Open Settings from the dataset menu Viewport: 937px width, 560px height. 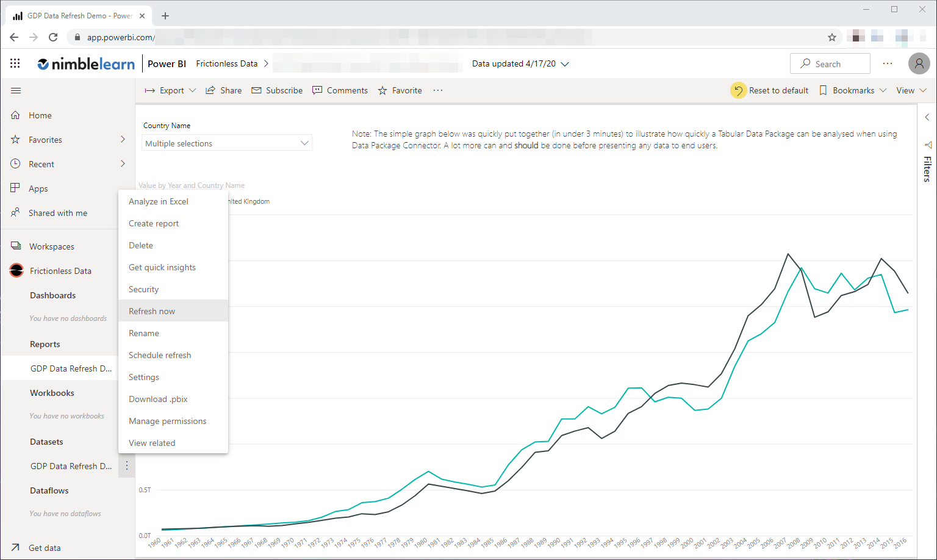(x=173, y=377)
